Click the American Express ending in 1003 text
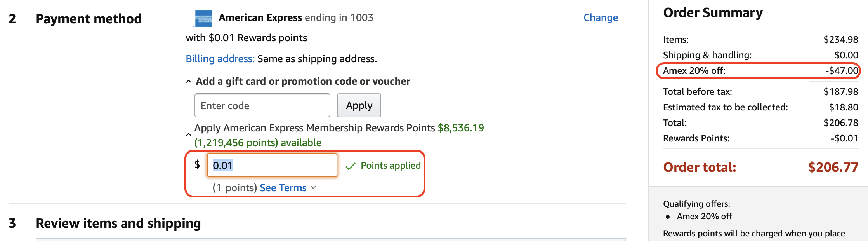The height and width of the screenshot is (241, 868). pos(296,17)
